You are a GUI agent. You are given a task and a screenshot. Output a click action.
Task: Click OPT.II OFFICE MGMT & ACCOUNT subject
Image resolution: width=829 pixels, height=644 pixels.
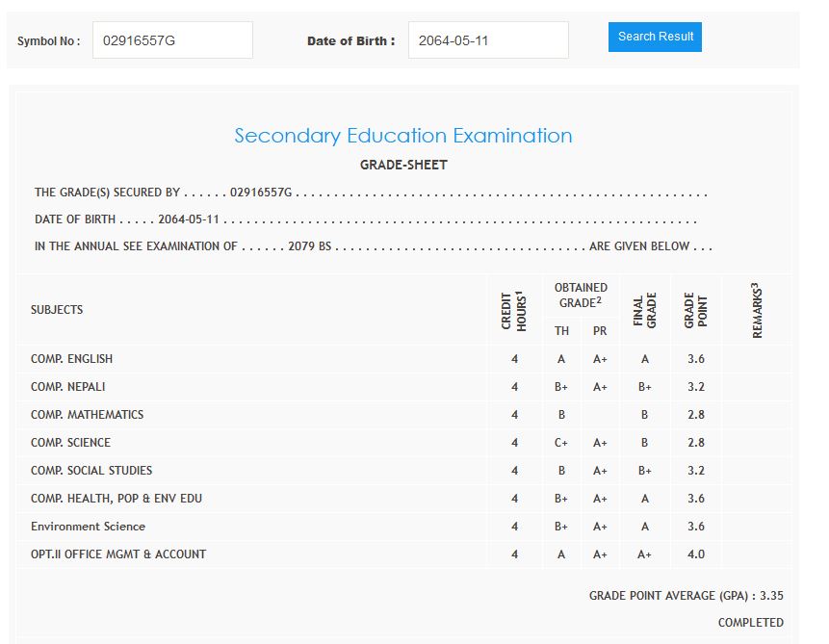click(x=118, y=554)
